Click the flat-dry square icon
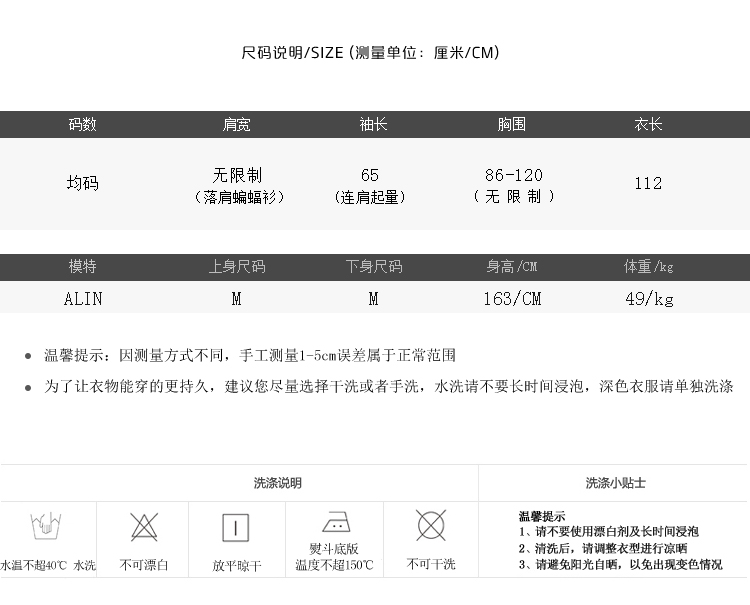The width and height of the screenshot is (750, 605). click(x=236, y=528)
